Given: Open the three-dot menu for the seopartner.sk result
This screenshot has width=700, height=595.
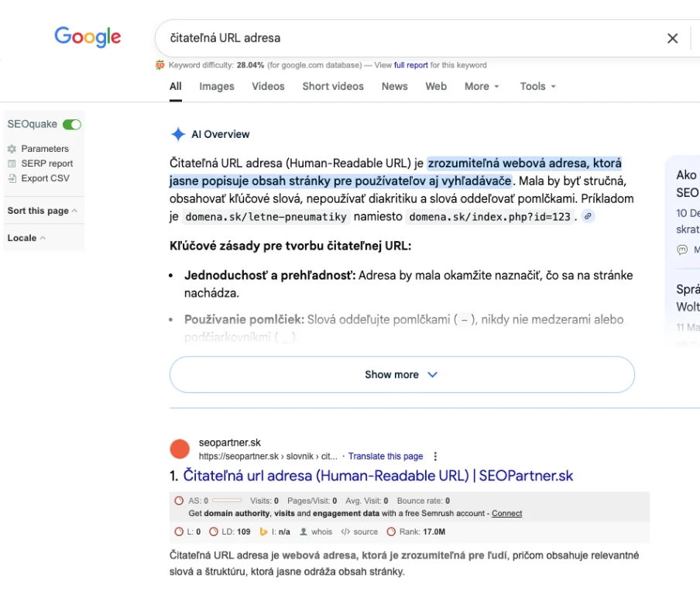Looking at the screenshot, I should pos(435,456).
